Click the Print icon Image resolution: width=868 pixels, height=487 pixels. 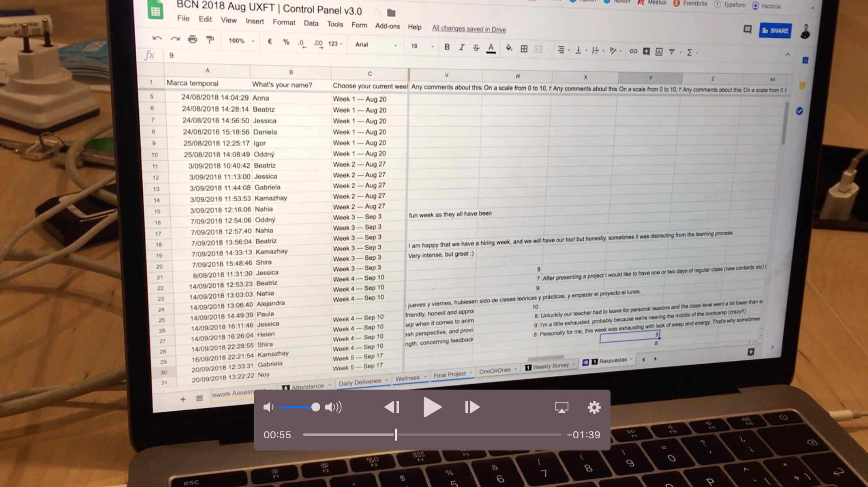pos(193,39)
